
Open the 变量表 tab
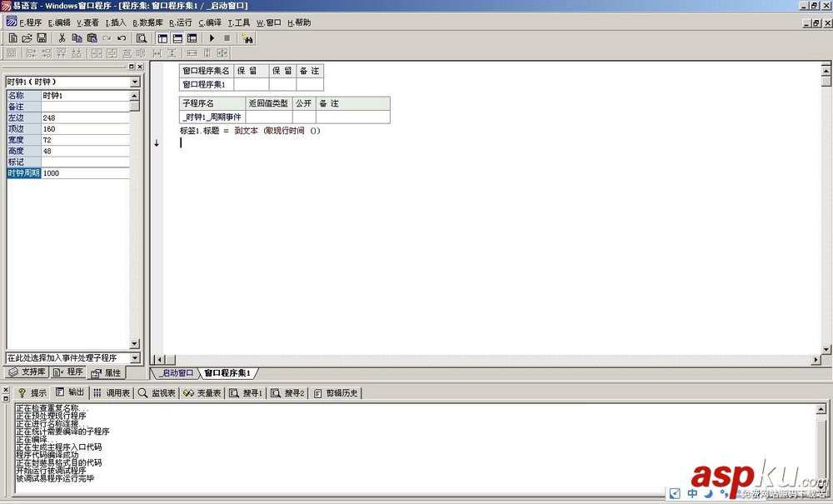click(x=202, y=393)
